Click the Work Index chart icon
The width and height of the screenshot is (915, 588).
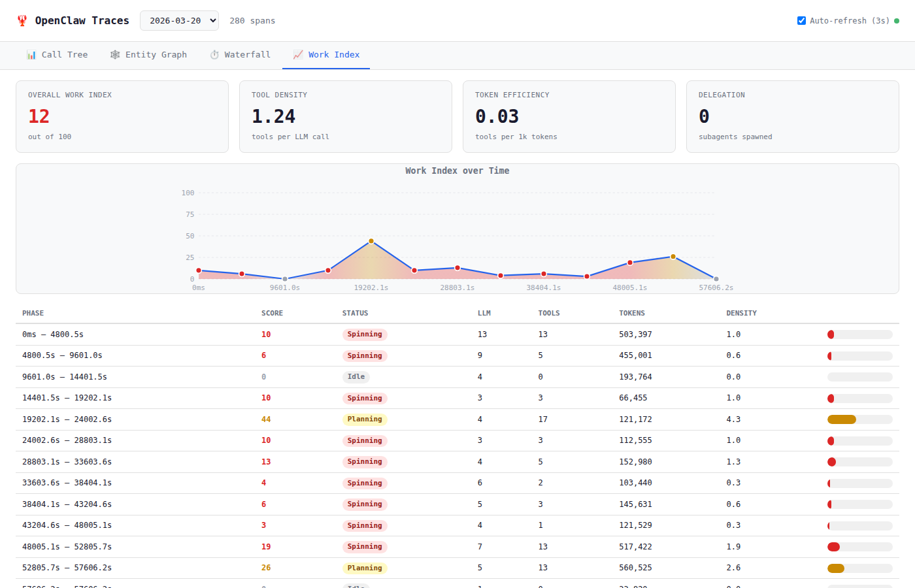tap(298, 55)
